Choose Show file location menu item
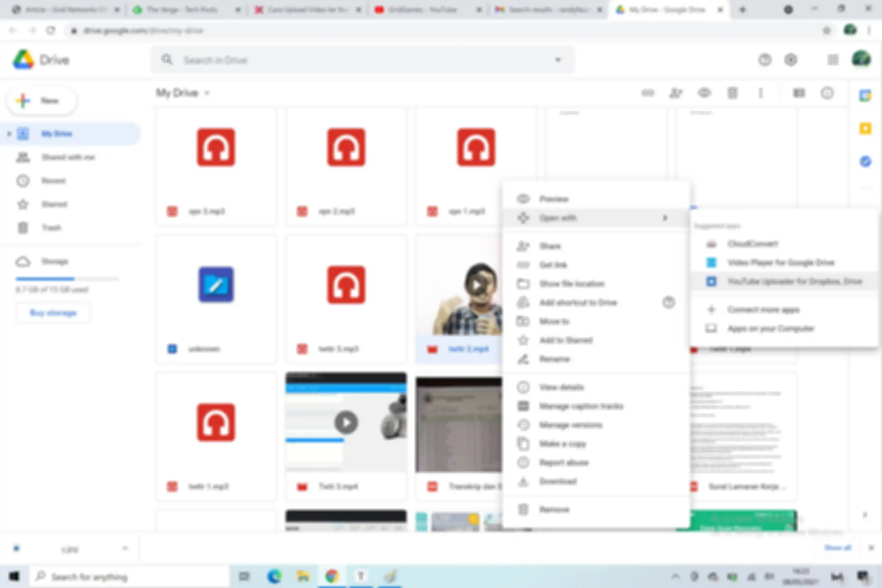Screen dimensions: 882x588 tap(596, 283)
